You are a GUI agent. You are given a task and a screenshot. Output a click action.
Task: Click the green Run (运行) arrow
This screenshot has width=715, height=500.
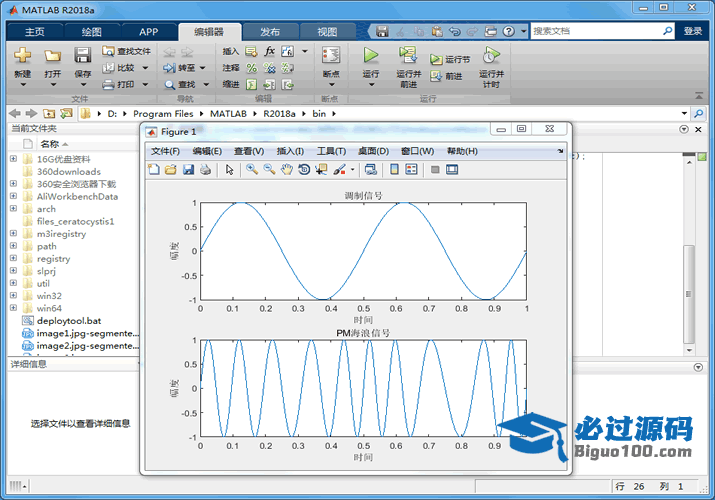tap(371, 56)
